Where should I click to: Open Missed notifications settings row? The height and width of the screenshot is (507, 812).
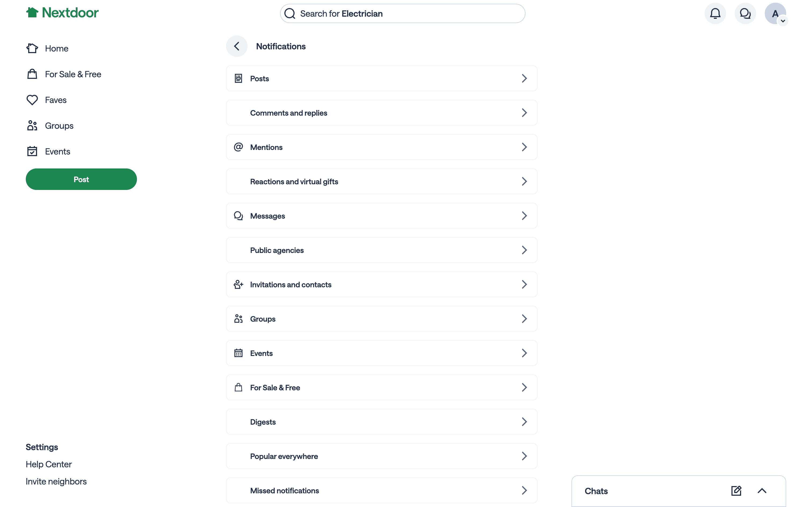(x=382, y=491)
